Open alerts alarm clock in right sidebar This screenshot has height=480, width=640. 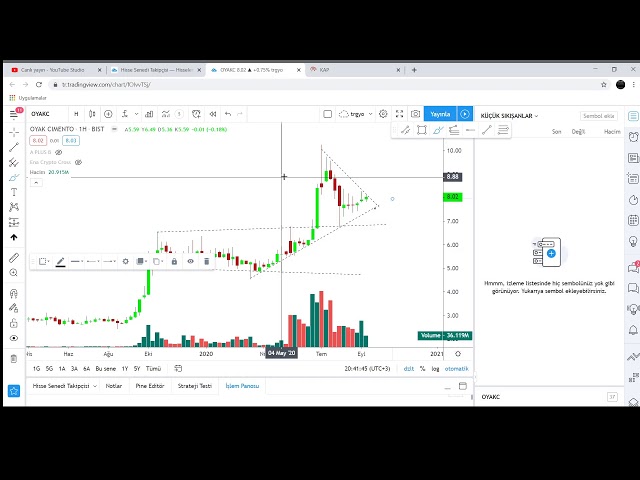coord(633,137)
